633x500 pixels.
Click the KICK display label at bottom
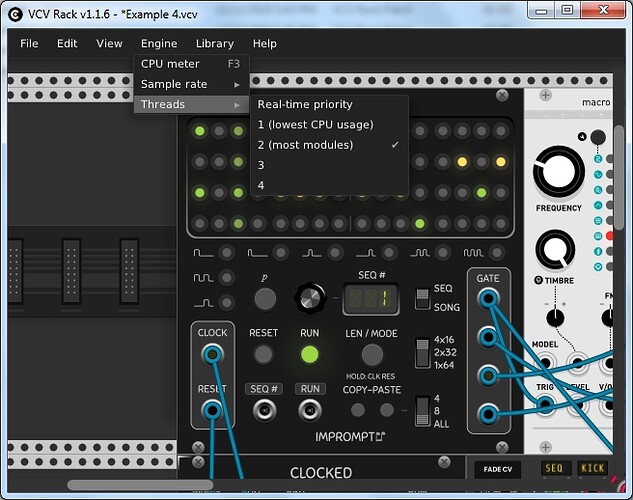[x=592, y=468]
